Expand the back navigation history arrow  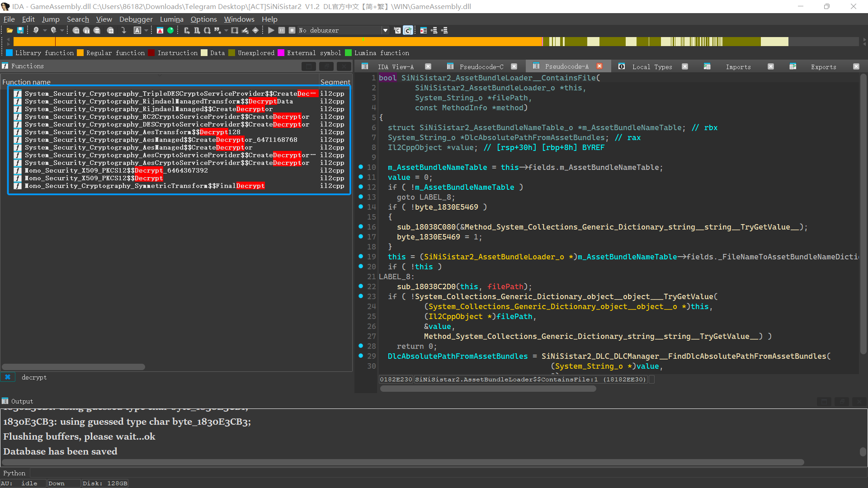tap(45, 30)
